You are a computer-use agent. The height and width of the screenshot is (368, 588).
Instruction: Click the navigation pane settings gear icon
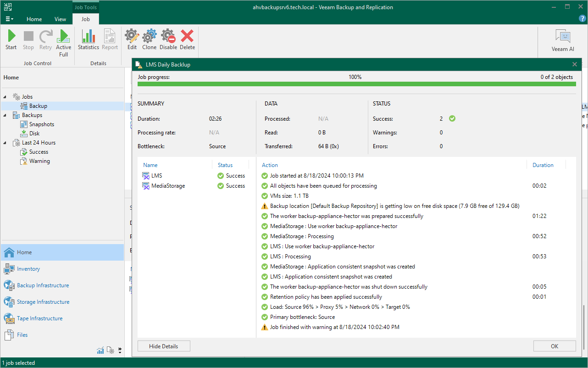111,351
